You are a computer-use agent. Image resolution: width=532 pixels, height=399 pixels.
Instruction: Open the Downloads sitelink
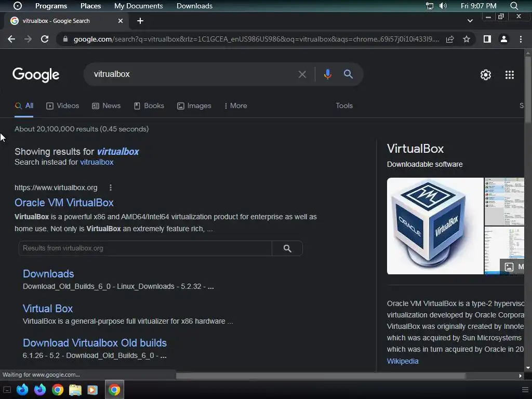[48, 274]
